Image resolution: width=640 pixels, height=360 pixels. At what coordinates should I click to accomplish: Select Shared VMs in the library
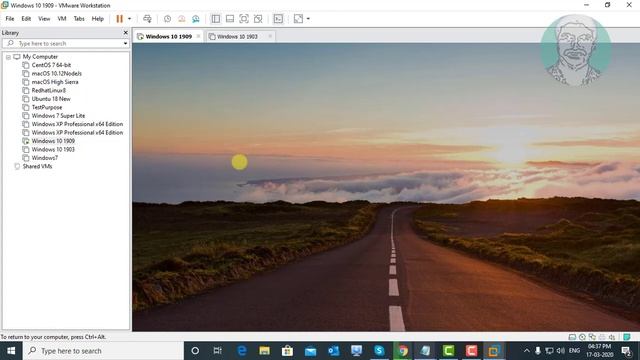(37, 166)
